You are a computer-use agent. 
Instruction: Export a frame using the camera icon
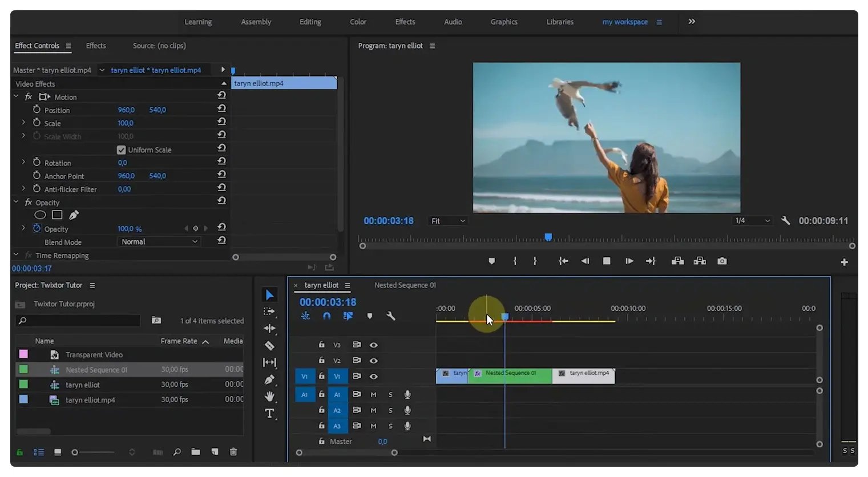(721, 261)
